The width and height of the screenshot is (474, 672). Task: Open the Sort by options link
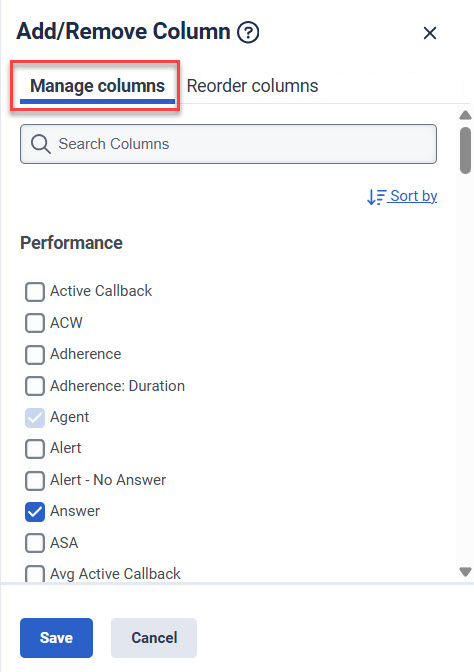(x=414, y=196)
